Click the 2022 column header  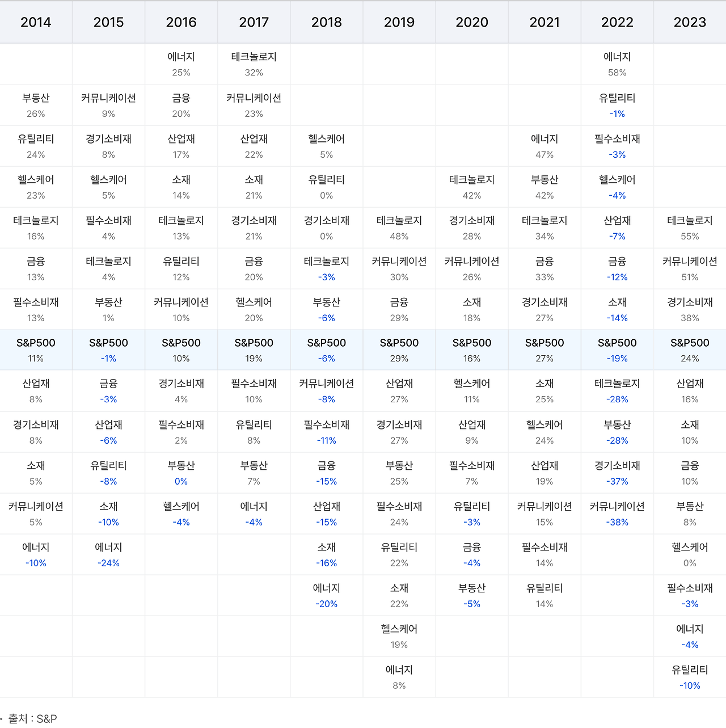(x=617, y=22)
